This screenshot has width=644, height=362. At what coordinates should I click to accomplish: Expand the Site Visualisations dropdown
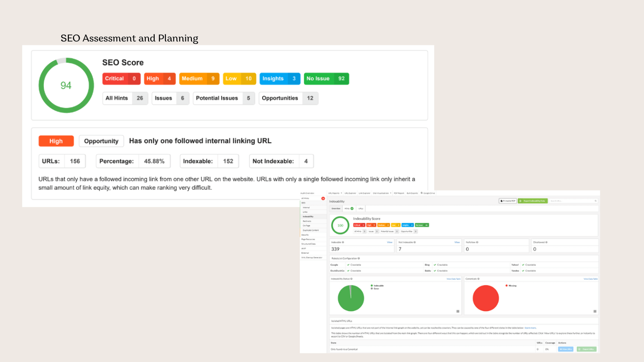pos(382,193)
